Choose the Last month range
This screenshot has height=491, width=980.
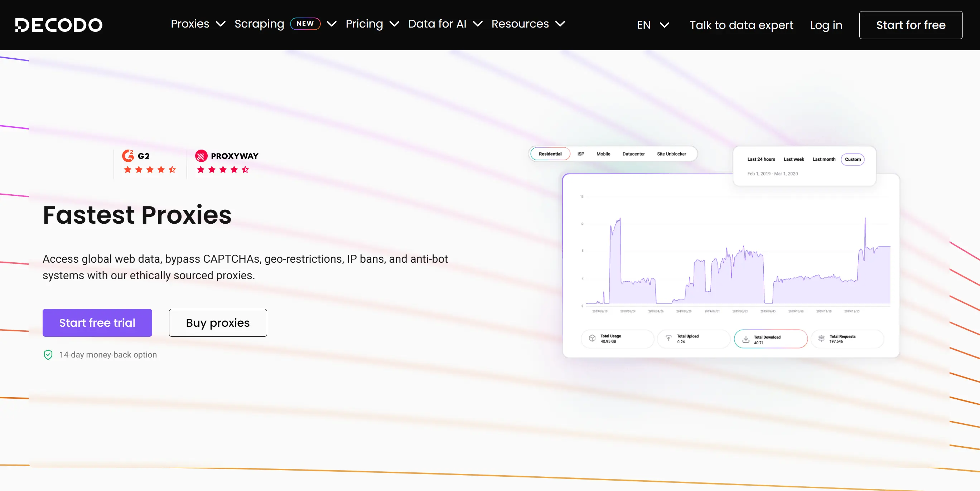(824, 159)
